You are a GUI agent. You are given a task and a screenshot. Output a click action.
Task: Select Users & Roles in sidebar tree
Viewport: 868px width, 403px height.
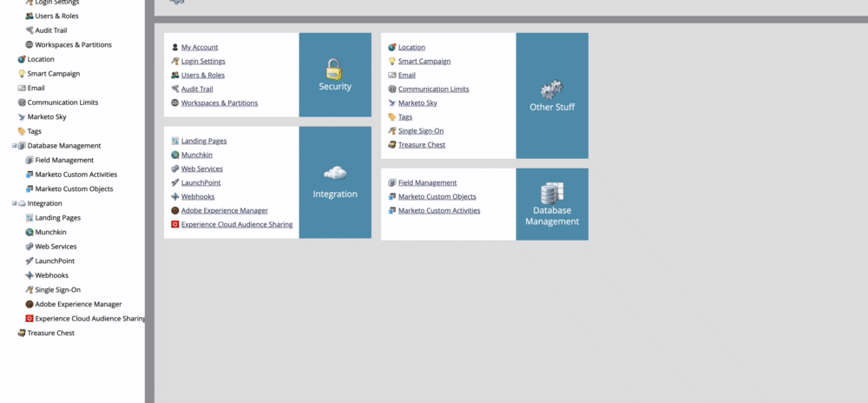57,16
